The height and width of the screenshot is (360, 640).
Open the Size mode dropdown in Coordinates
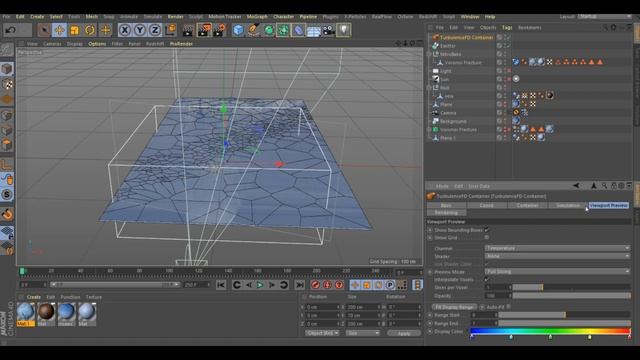pyautogui.click(x=362, y=333)
